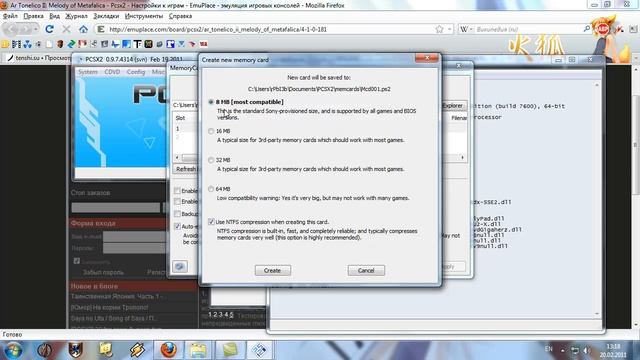The width and height of the screenshot is (640, 360).
Task: Open Firefox Справка menu
Action: pos(180,16)
